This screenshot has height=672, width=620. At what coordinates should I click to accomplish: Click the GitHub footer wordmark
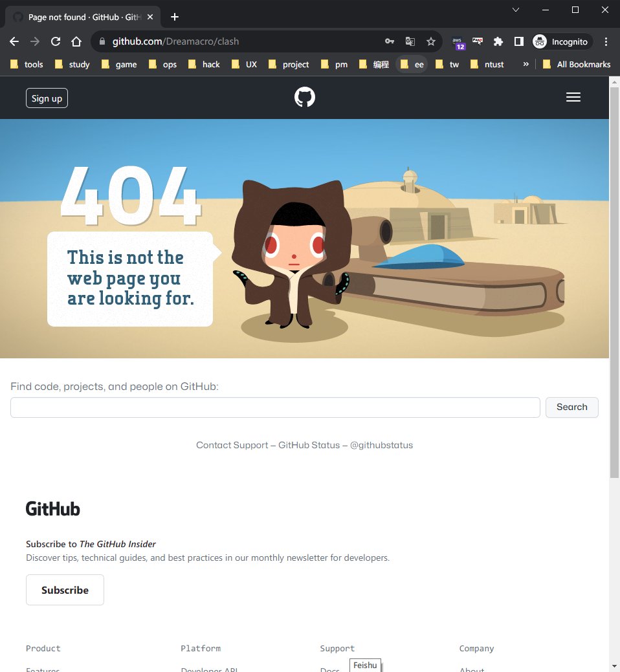click(x=52, y=509)
